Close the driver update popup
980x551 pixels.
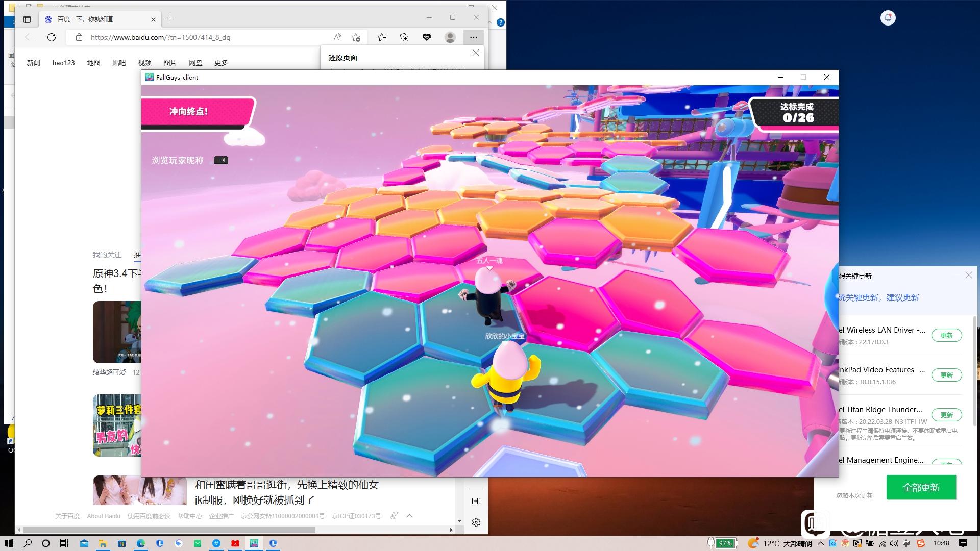pyautogui.click(x=969, y=275)
